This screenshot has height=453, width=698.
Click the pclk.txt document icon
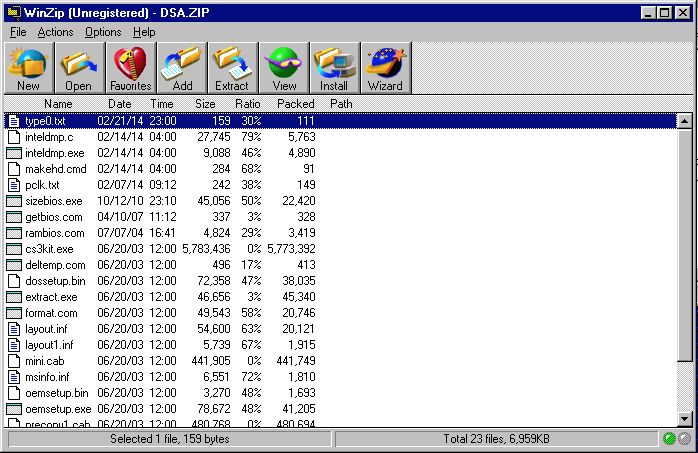tap(14, 185)
